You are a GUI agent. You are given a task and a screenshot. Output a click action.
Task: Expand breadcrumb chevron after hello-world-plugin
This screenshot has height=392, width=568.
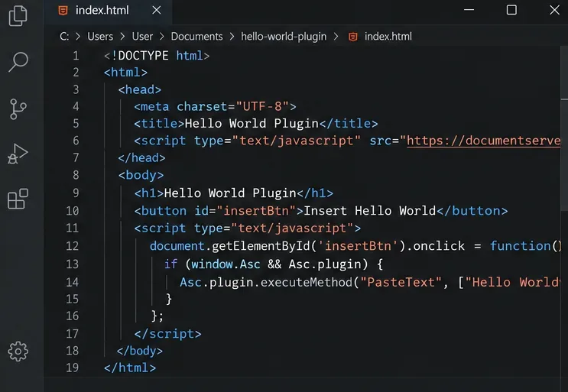tap(336, 37)
